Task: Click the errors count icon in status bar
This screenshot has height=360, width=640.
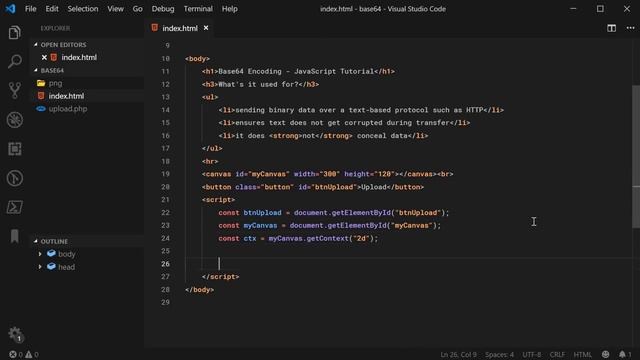Action: point(13,354)
